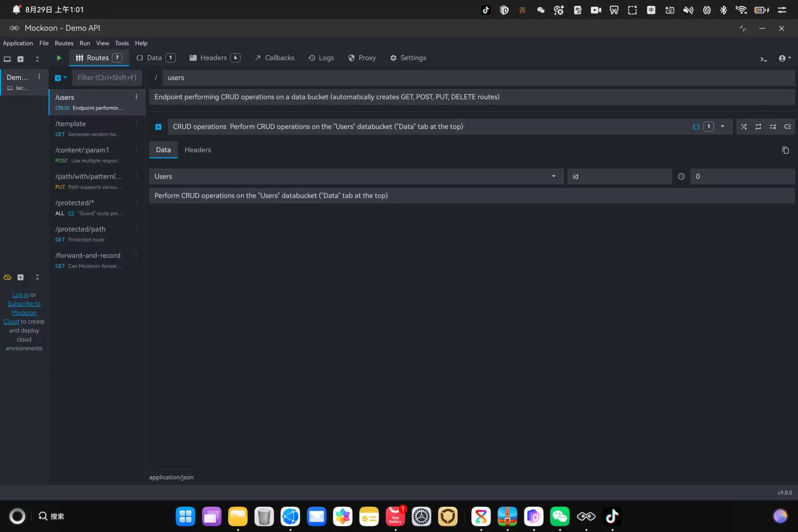This screenshot has width=798, height=532.
Task: Open the environment Headers tab
Action: click(x=214, y=58)
